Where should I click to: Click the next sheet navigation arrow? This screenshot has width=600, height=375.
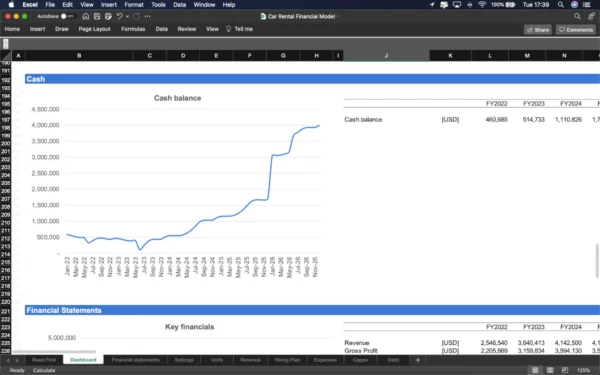17,360
